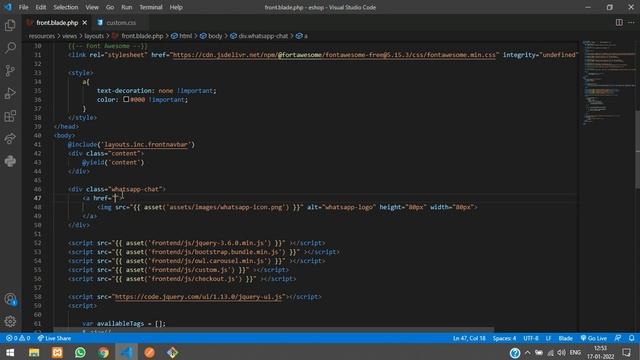
Task: Open the Help menu
Action: pos(176,7)
